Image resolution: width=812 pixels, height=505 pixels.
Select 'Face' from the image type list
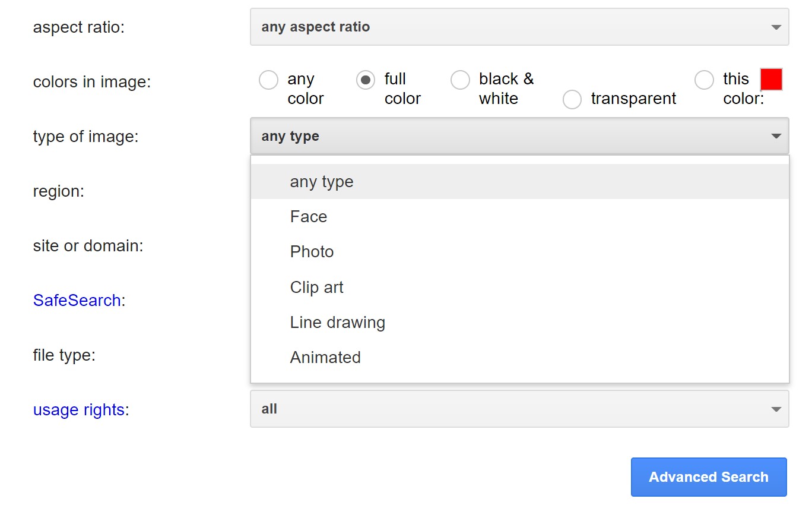coord(308,216)
